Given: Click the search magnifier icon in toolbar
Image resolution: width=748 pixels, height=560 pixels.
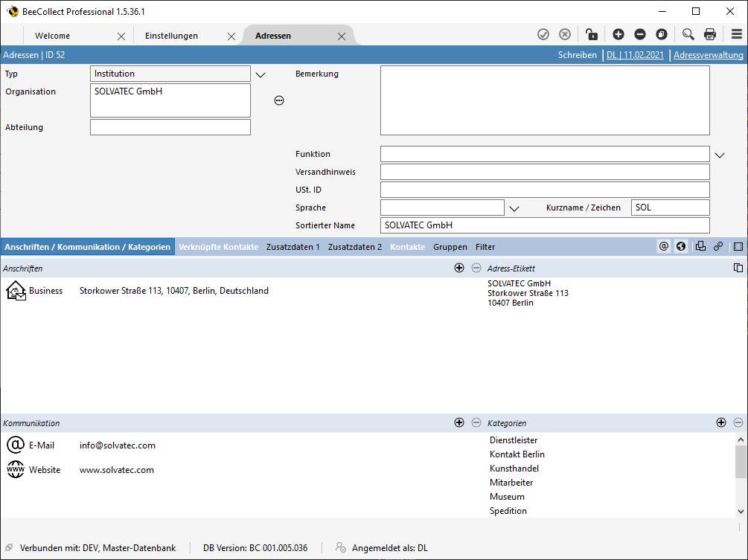Looking at the screenshot, I should 688,34.
